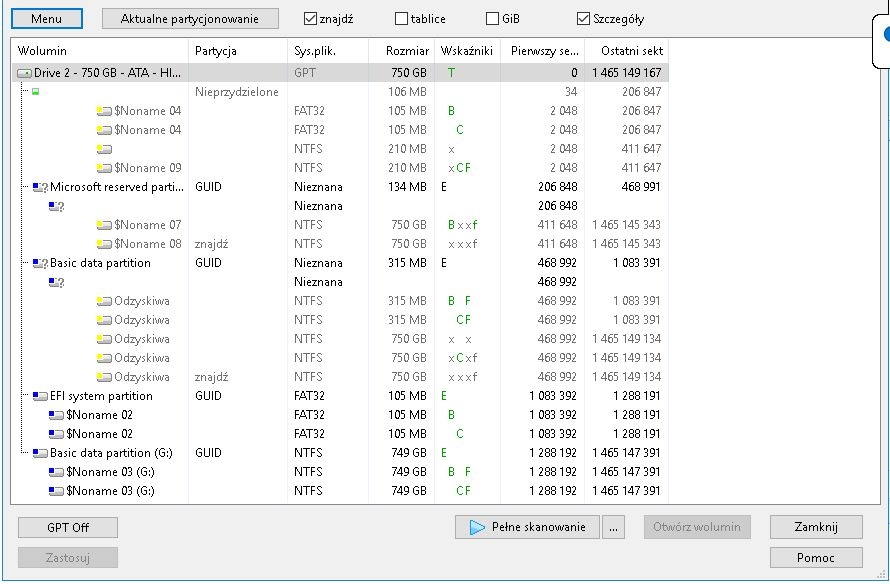Viewport: 890px width, 584px height.
Task: Click the Odzyskiwa icon in the znajdź row
Action: pyautogui.click(x=104, y=377)
